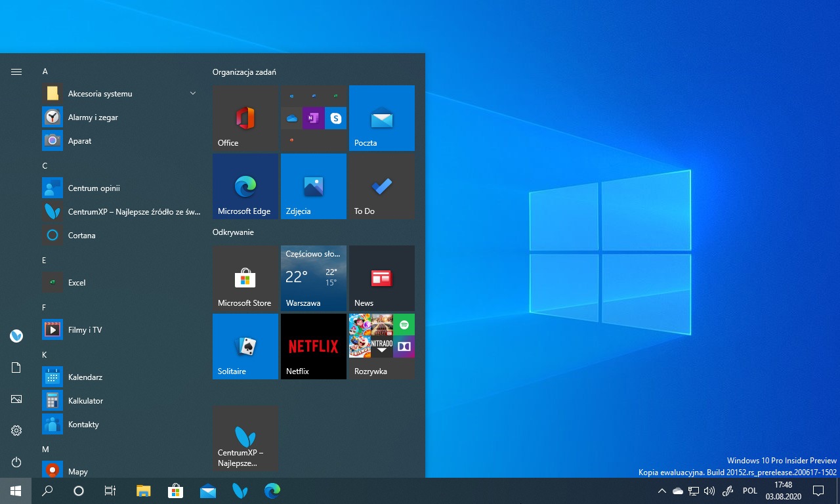This screenshot has width=840, height=504.
Task: Open Settings gear in Start sidebar
Action: point(16,430)
